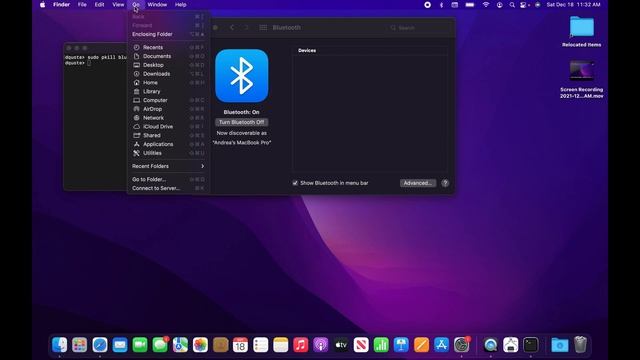Open Calendar showing 18 in Dock
The height and width of the screenshot is (360, 640).
point(240,345)
